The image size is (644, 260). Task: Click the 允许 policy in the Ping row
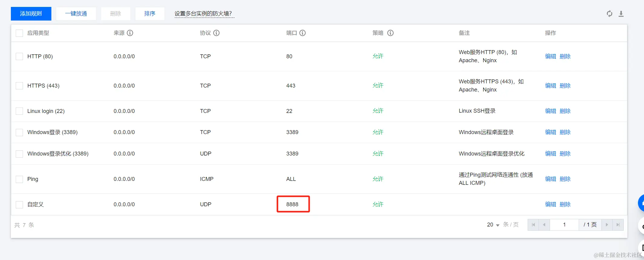pos(378,179)
